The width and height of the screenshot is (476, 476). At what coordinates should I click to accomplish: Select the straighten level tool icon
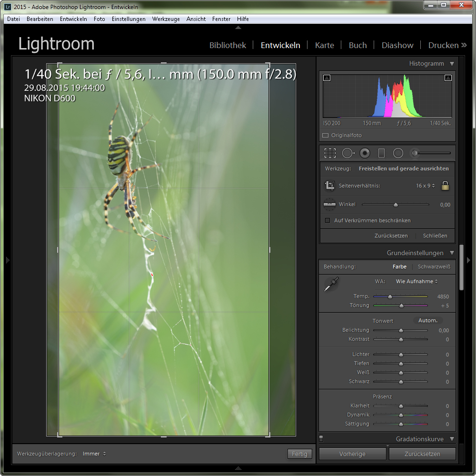(x=329, y=205)
